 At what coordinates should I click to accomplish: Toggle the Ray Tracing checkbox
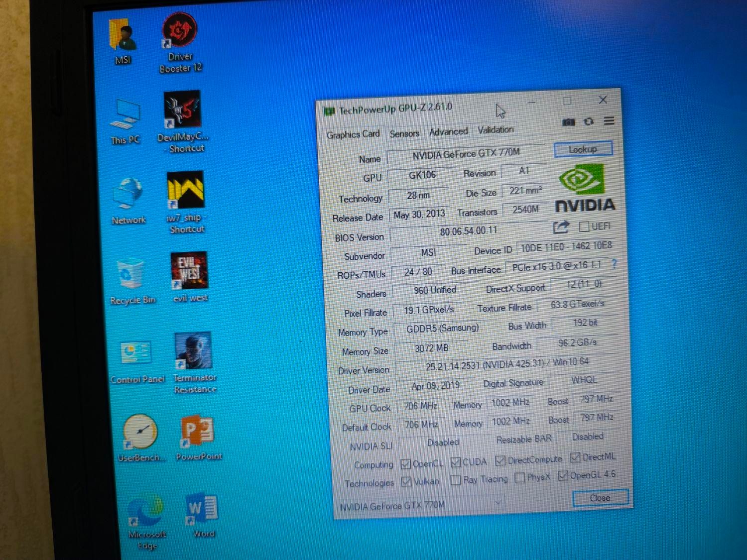tap(455, 480)
